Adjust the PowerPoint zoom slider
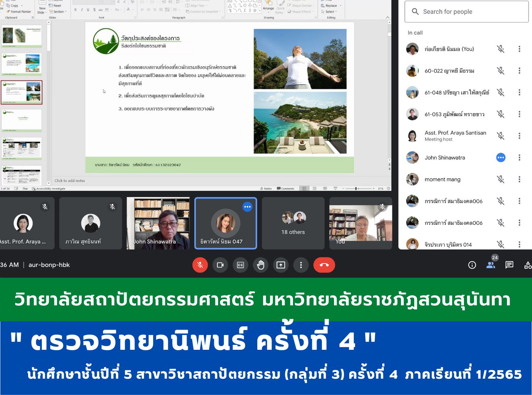Image resolution: width=532 pixels, height=395 pixels. point(356,188)
